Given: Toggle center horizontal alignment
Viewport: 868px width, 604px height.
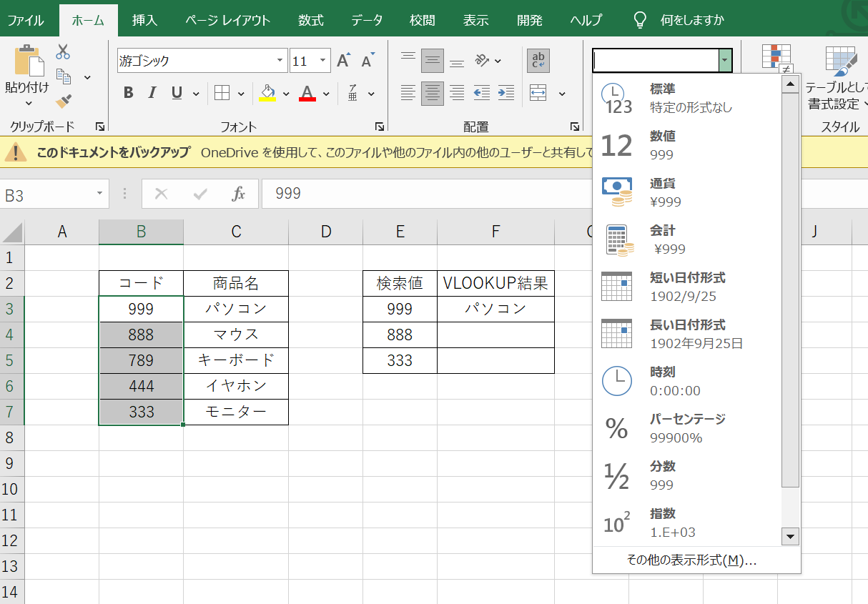Looking at the screenshot, I should pos(433,93).
